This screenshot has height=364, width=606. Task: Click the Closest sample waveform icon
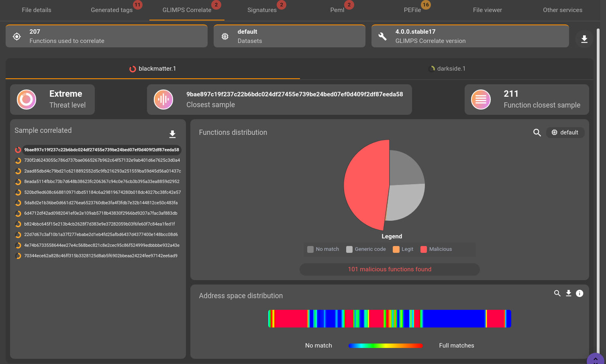coord(163,100)
